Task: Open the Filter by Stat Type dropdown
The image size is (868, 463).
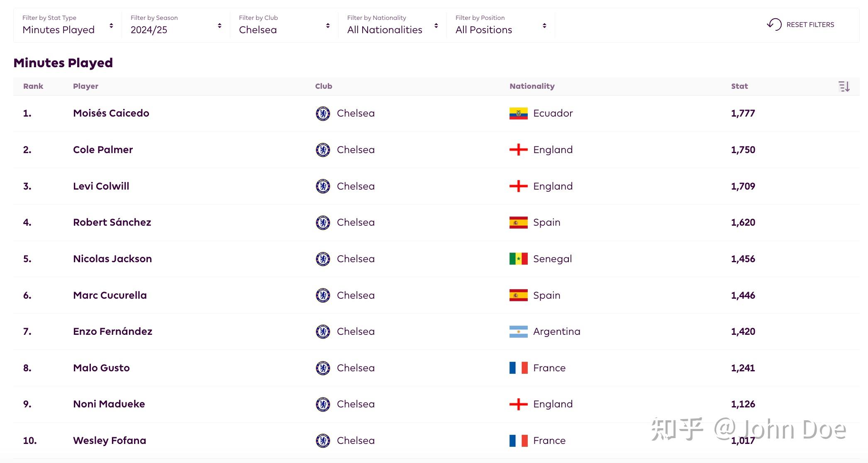Action: pyautogui.click(x=68, y=25)
